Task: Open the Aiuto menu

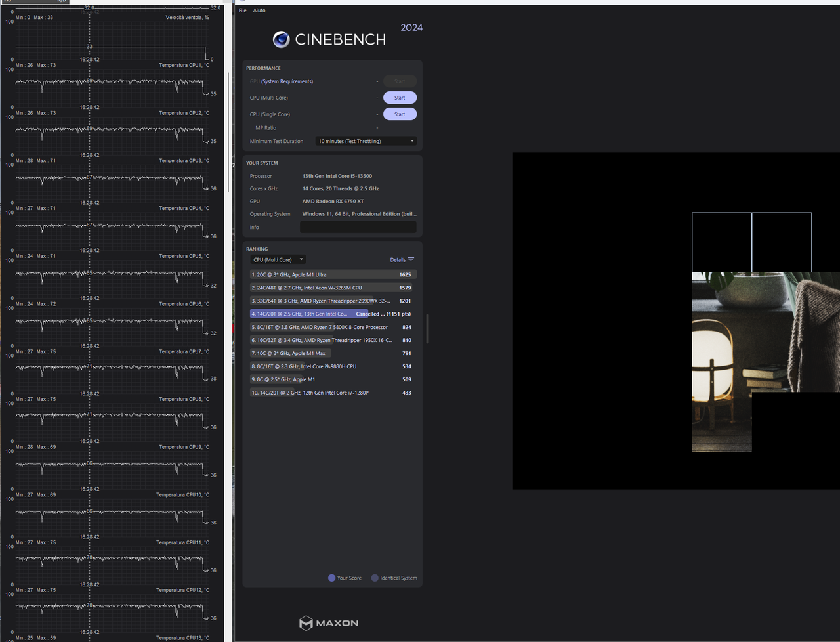Action: 259,10
